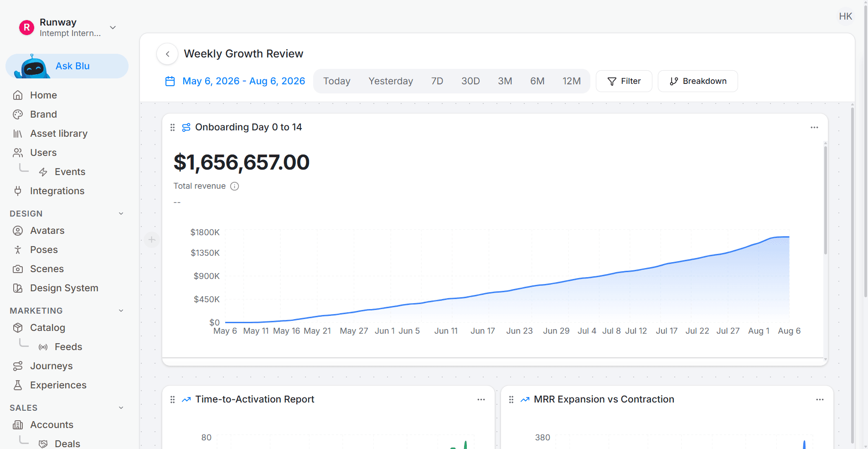Screen dimensions: 868x449
Task: Click the Brand palette icon
Action: pyautogui.click(x=18, y=114)
